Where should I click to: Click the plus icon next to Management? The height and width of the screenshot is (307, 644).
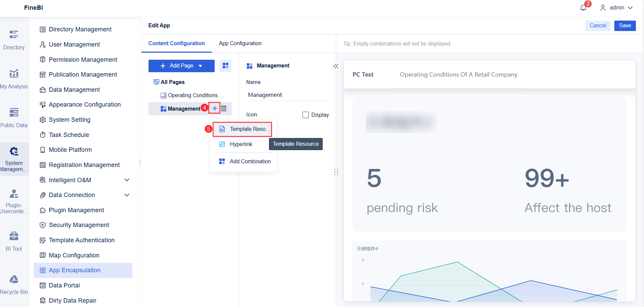(x=215, y=108)
